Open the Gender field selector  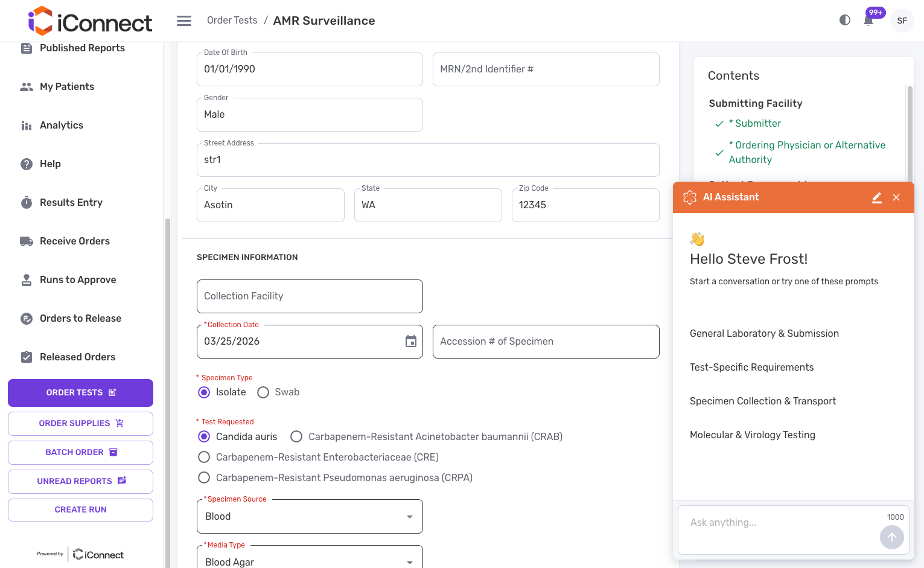310,115
